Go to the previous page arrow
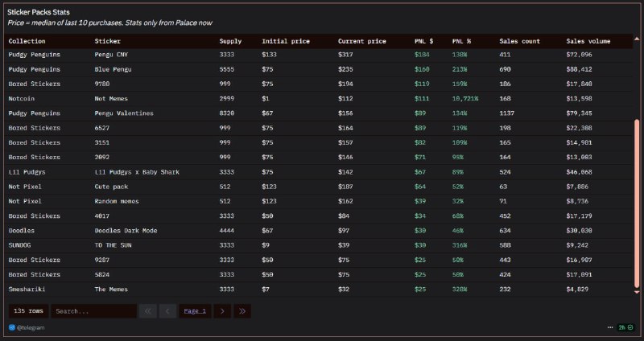This screenshot has width=644, height=341. coord(168,311)
